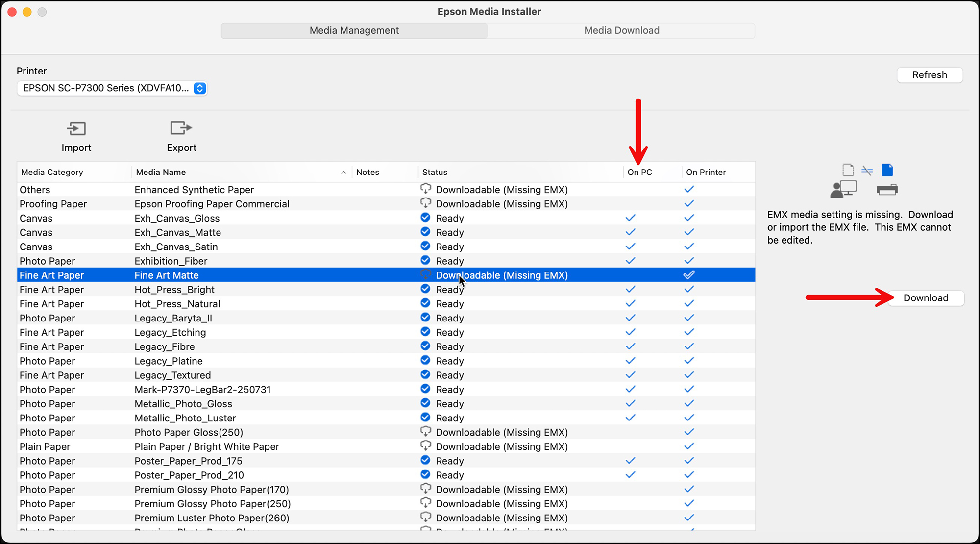Select the Legacy_Etching media name
The height and width of the screenshot is (544, 980).
coord(170,332)
